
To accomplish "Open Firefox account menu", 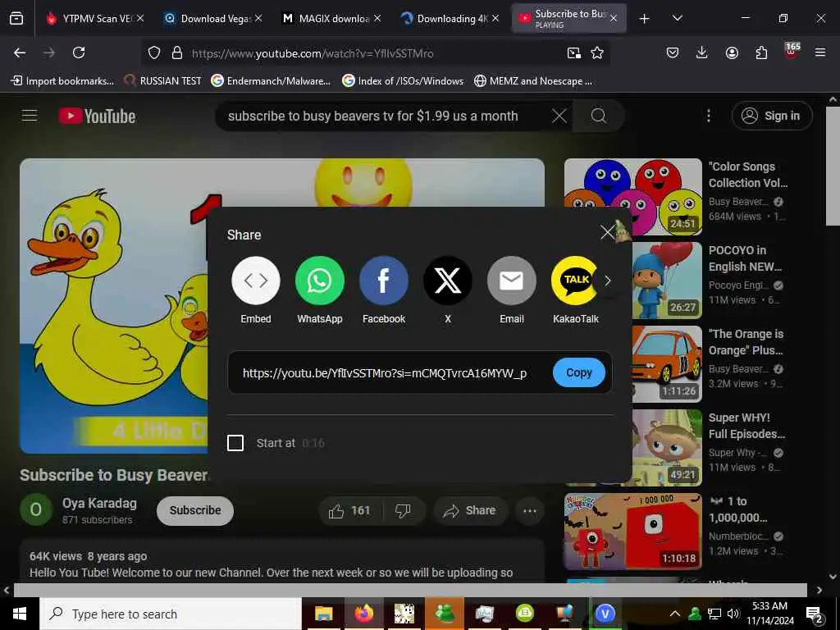I will point(732,52).
